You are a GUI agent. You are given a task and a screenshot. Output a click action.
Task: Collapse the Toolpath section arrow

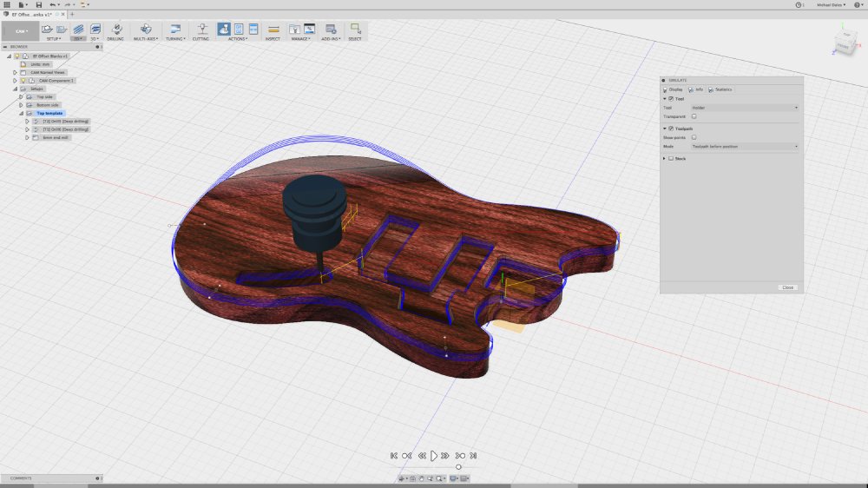pyautogui.click(x=665, y=129)
